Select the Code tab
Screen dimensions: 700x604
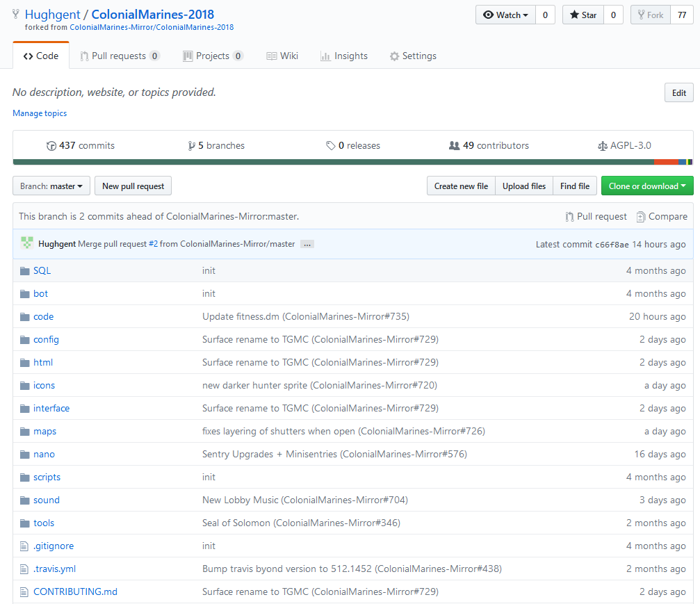pos(41,56)
